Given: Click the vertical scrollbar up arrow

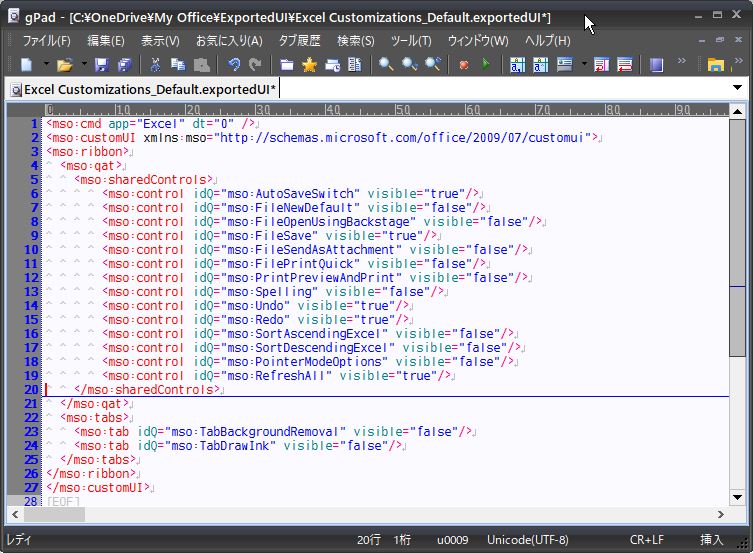Looking at the screenshot, I should click(x=738, y=111).
